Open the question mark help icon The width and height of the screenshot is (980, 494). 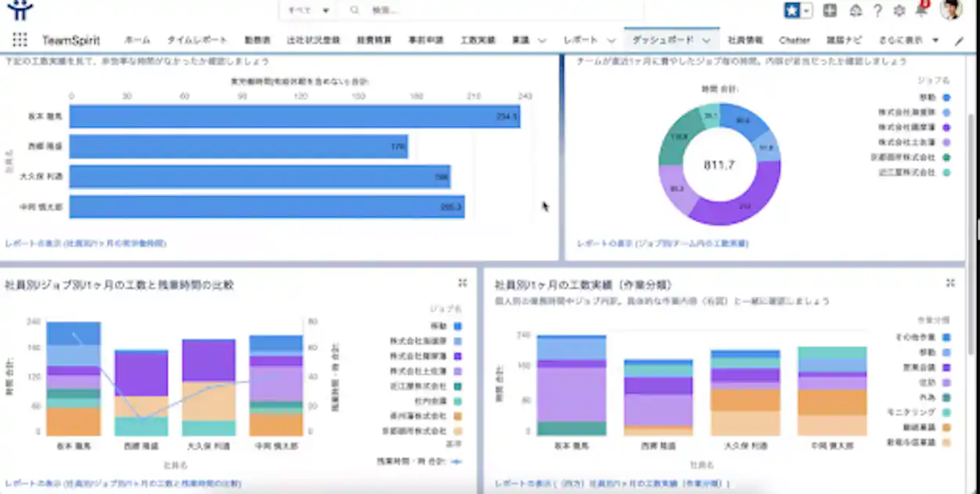(x=877, y=11)
